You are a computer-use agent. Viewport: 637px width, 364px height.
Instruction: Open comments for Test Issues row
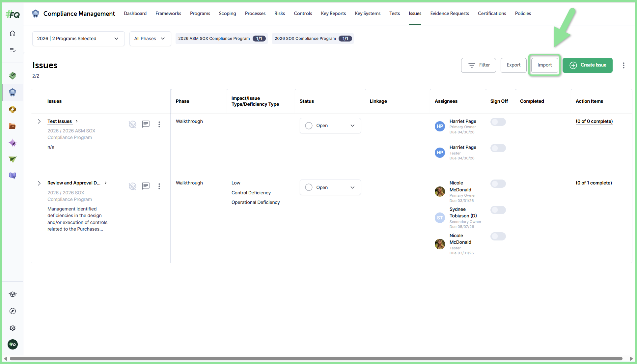click(x=146, y=124)
